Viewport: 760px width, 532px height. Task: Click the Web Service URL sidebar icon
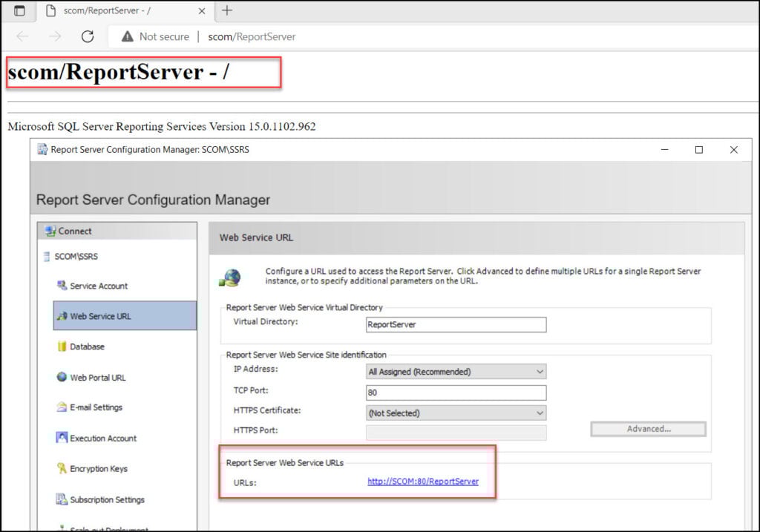tap(62, 316)
